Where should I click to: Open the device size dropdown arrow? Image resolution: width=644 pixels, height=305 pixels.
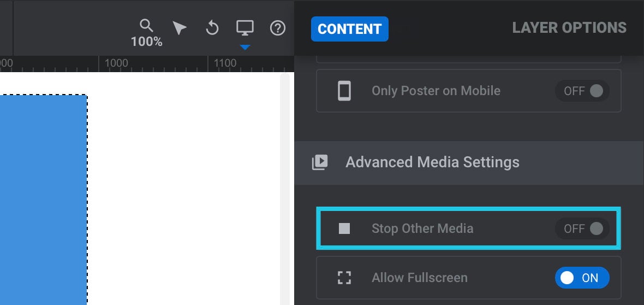coord(245,48)
